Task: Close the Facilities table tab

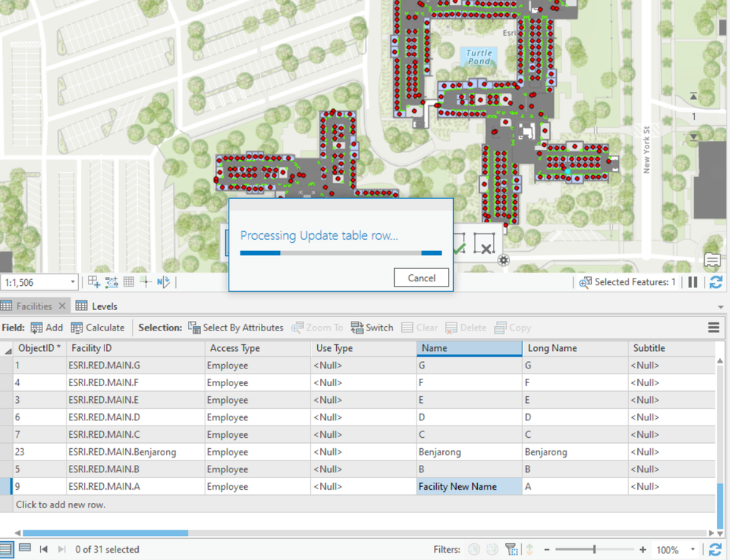Action: [x=62, y=306]
